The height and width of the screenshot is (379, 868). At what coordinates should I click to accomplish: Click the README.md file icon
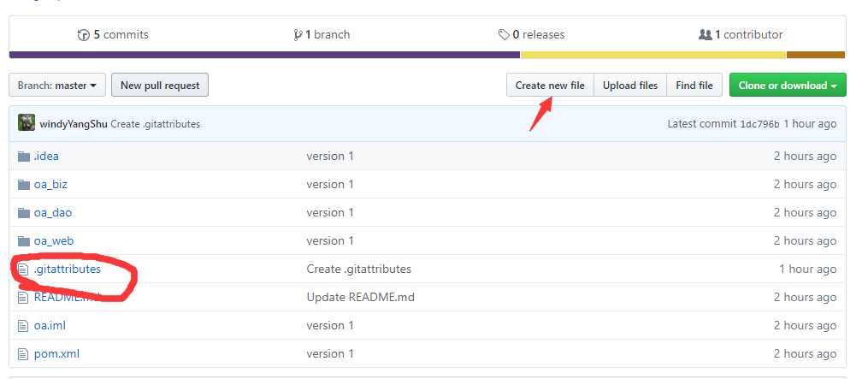point(23,298)
